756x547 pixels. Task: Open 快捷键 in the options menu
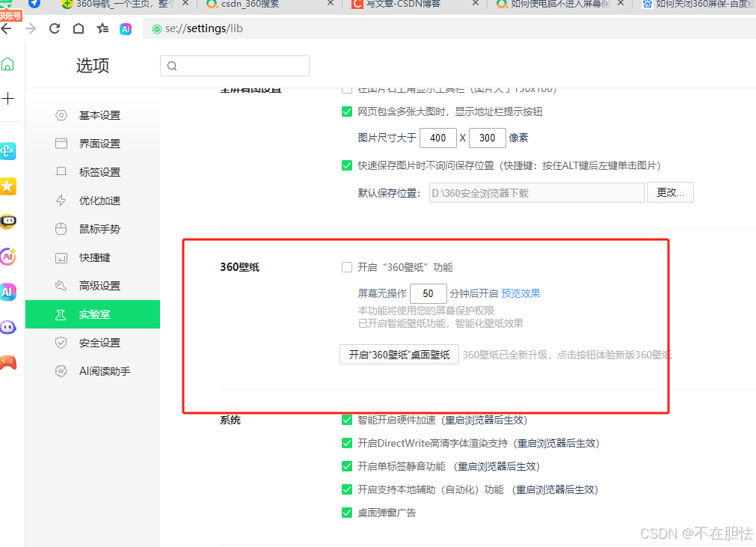[x=93, y=257]
